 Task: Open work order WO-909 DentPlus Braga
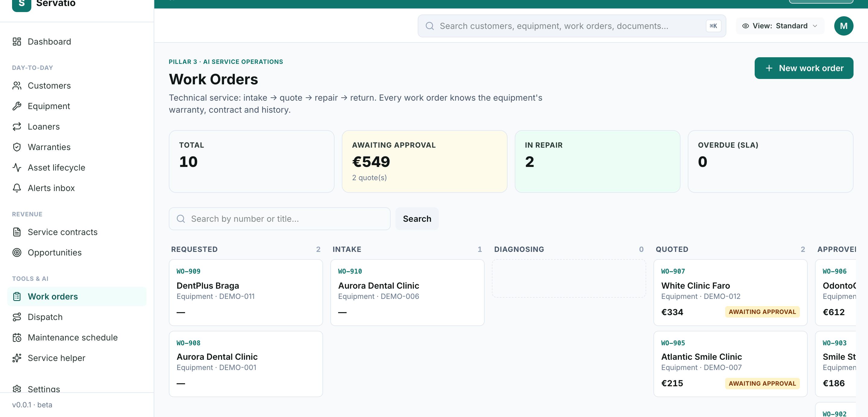(x=246, y=292)
